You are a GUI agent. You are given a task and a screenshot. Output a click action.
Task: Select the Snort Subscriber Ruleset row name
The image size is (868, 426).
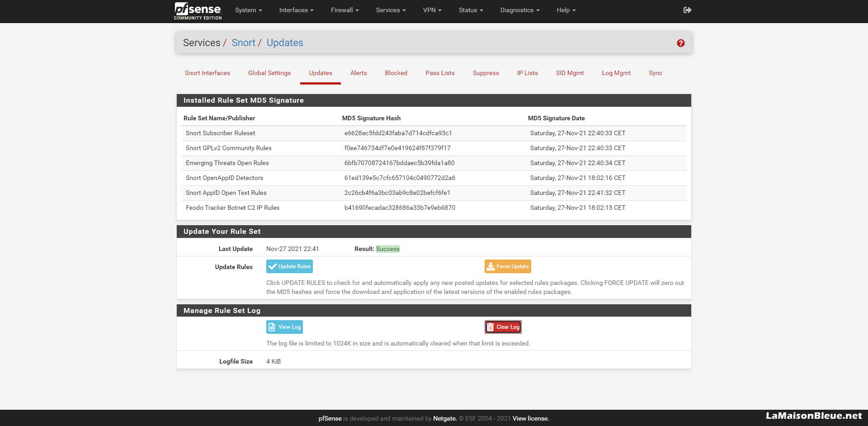(x=221, y=133)
